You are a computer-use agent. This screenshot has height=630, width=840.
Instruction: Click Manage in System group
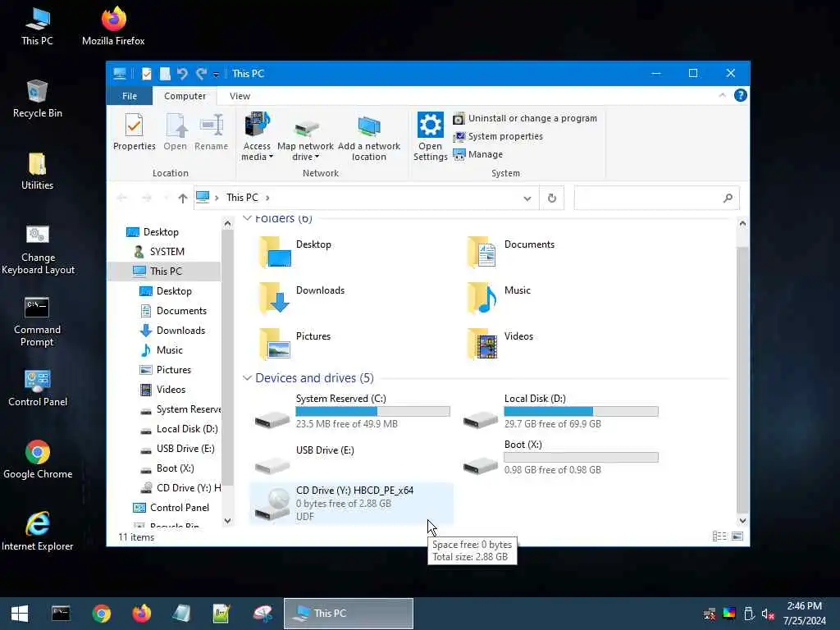[478, 154]
